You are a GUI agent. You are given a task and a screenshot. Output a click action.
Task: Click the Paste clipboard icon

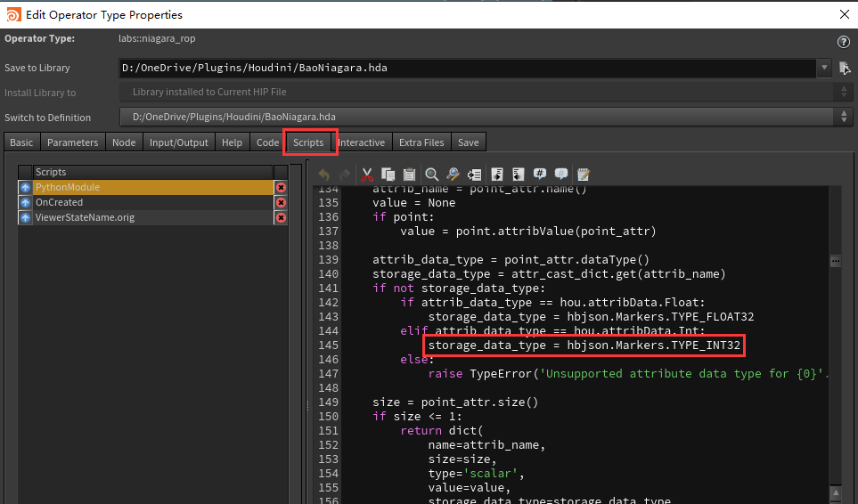[x=409, y=175]
